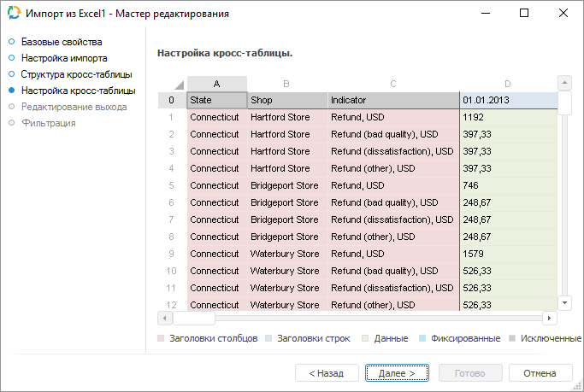Click the vertical scrollbar up arrow
The image size is (584, 392).
click(x=564, y=83)
